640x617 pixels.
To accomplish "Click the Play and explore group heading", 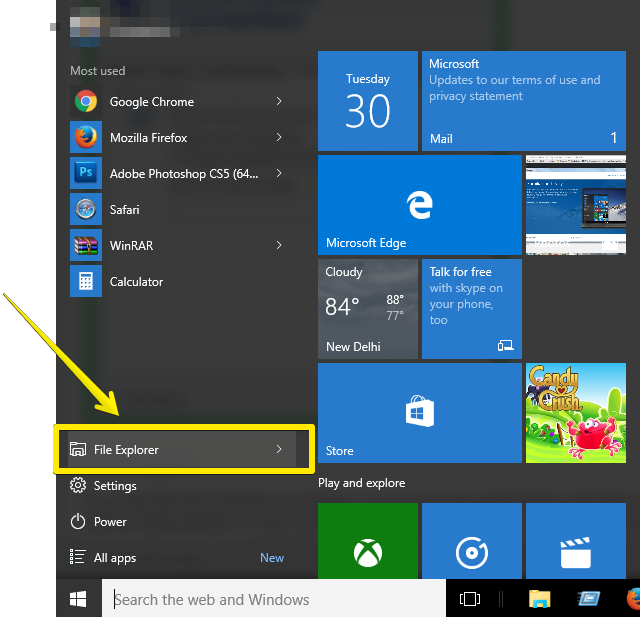I will [x=362, y=483].
